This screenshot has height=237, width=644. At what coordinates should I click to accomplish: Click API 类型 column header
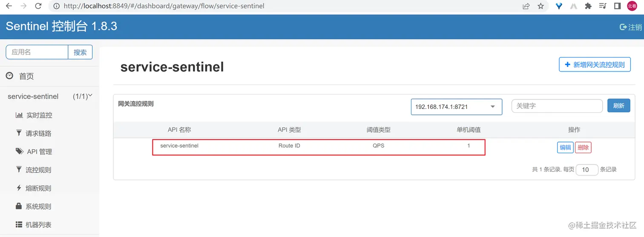click(289, 130)
